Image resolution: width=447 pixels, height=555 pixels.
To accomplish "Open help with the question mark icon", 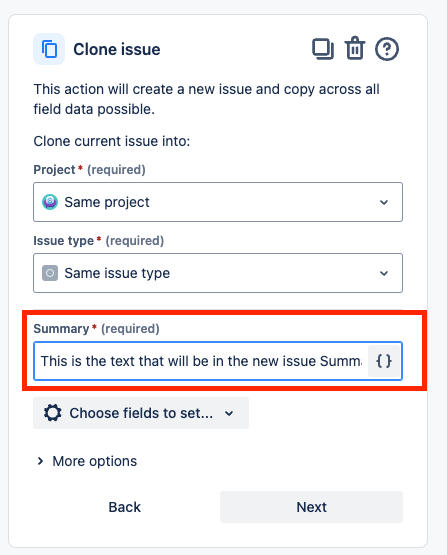I will point(387,49).
